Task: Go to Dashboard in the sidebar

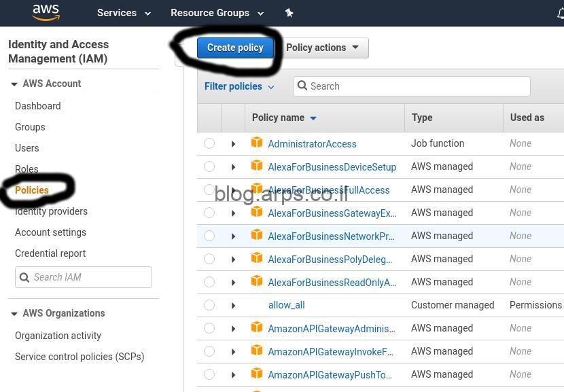Action: (38, 106)
